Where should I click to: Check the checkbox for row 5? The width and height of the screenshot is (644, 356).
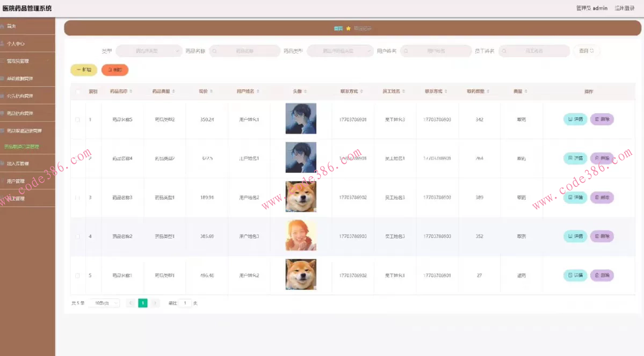(x=78, y=275)
